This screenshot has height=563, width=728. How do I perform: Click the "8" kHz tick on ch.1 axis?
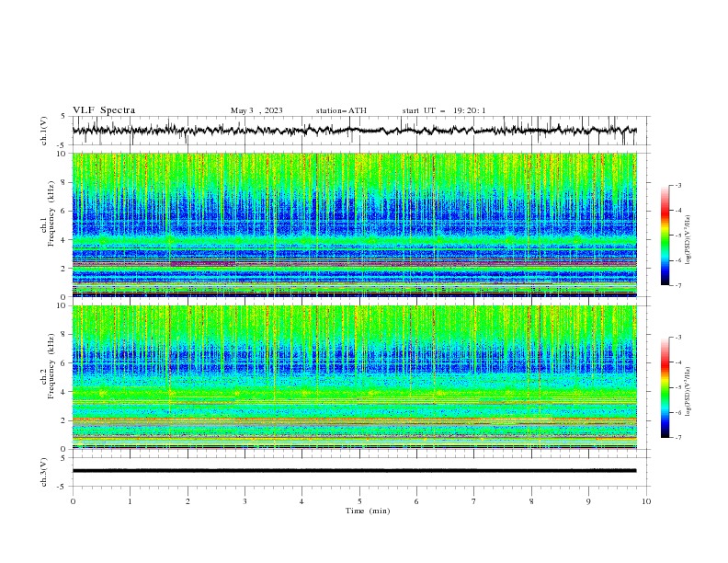coord(64,182)
